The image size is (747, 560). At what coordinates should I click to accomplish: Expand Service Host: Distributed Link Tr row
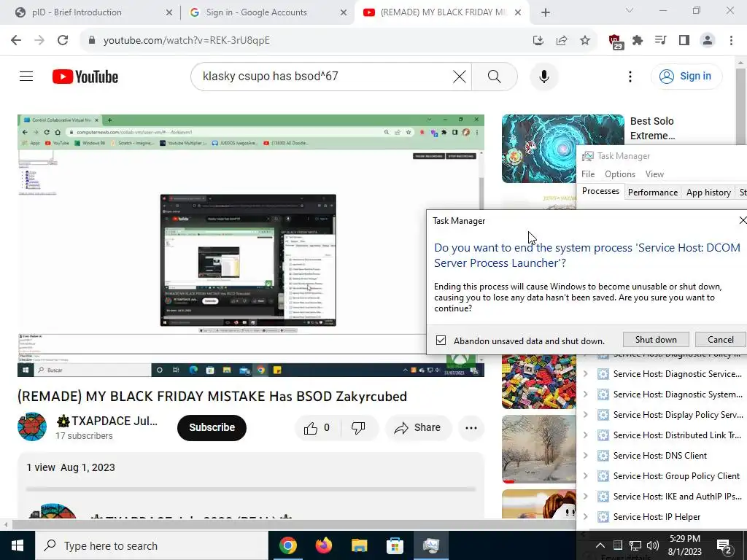click(586, 435)
